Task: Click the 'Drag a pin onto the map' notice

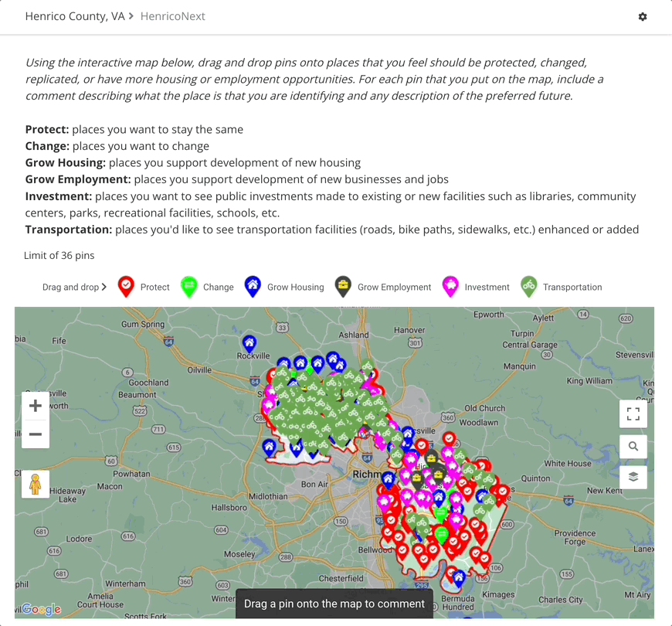Action: (x=334, y=604)
